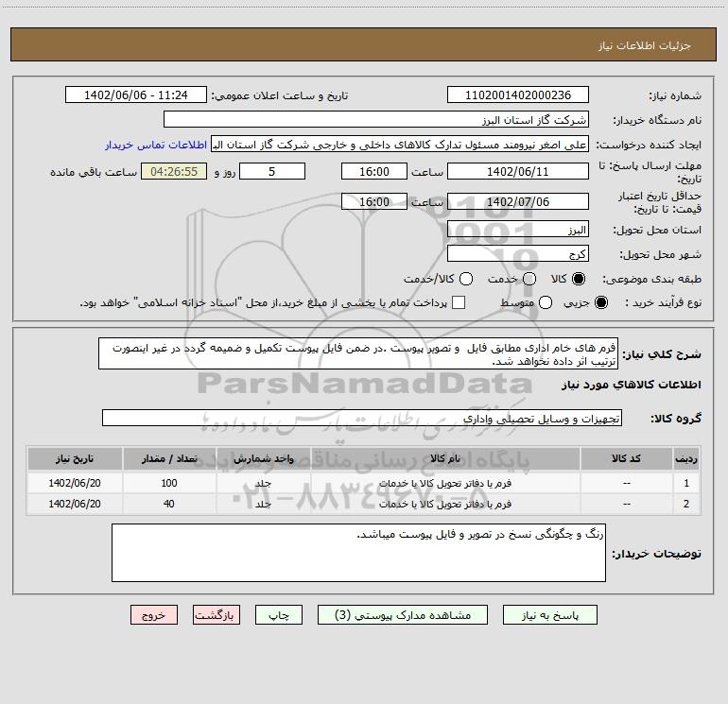Screen dimensions: 728x704
Task: Click the row 2 unit cell جلد
Action: 263,504
